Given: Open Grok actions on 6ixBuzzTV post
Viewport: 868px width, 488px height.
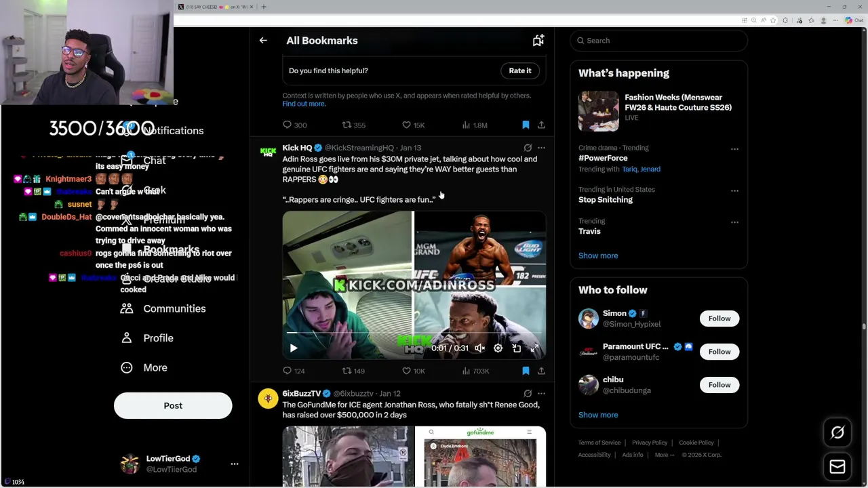Looking at the screenshot, I should pos(528,394).
